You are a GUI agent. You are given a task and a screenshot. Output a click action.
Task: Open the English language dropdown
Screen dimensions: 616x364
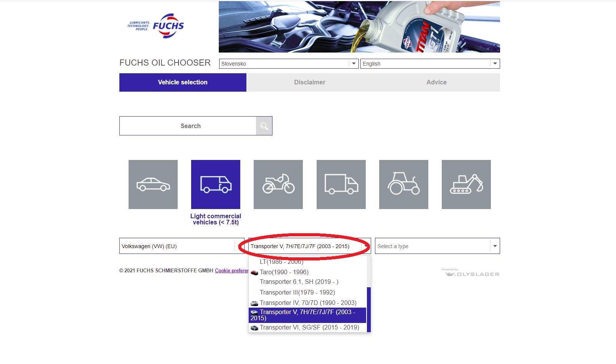(430, 64)
